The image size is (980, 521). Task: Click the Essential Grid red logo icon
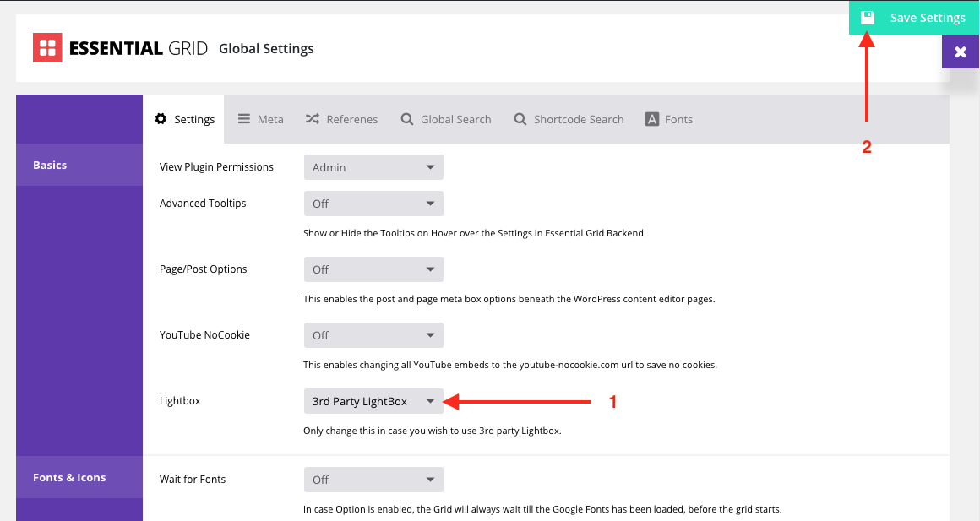(47, 48)
